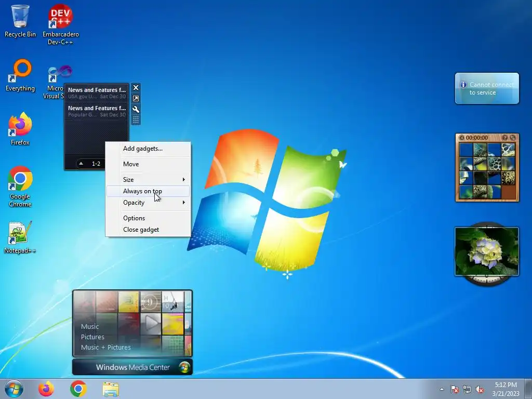Choose Move from the context menu
Image resolution: width=532 pixels, height=399 pixels.
[x=148, y=164]
